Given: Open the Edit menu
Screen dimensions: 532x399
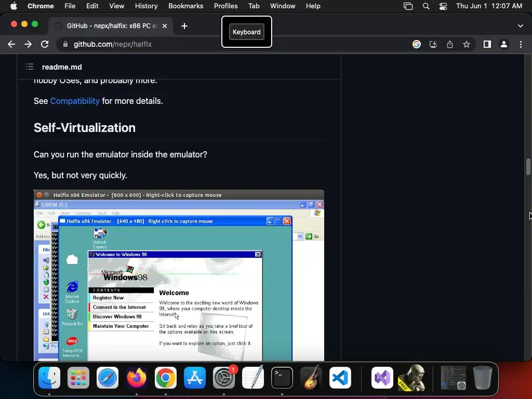Looking at the screenshot, I should coord(92,6).
